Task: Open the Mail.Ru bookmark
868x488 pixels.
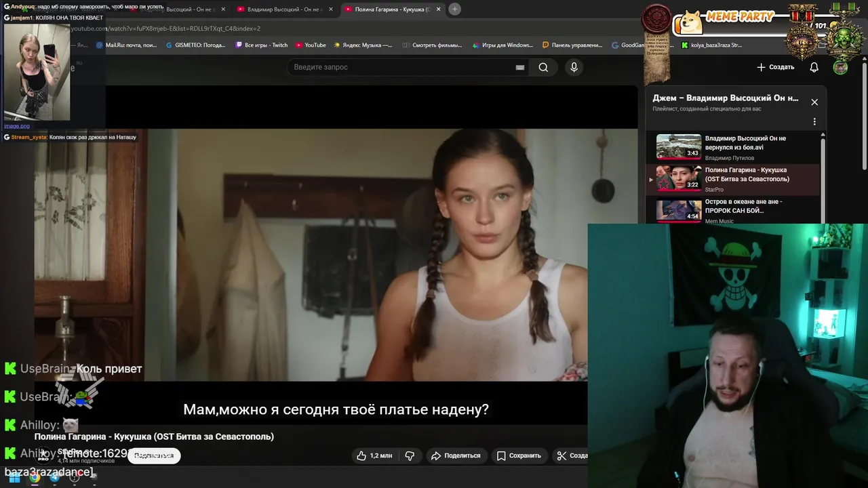Action: 126,45
